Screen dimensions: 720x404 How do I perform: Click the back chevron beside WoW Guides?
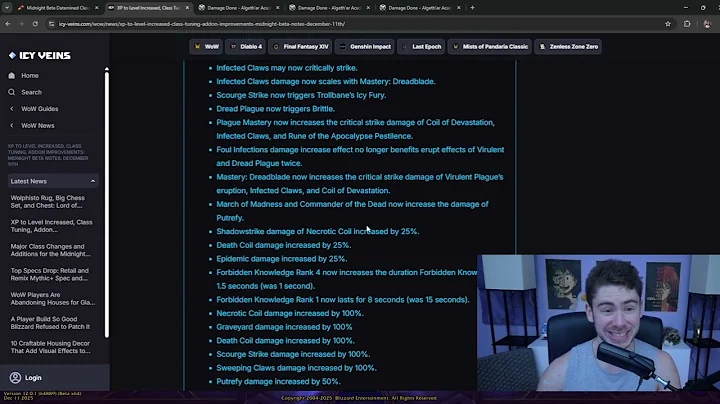pyautogui.click(x=11, y=109)
